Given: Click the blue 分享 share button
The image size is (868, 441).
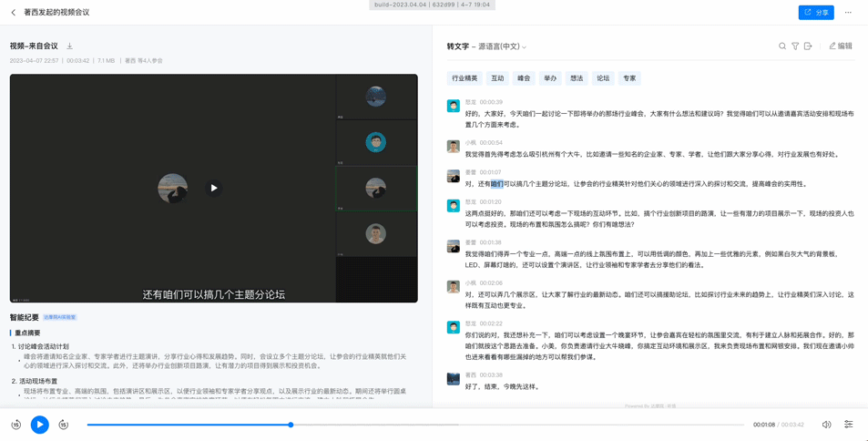Looking at the screenshot, I should click(x=816, y=13).
